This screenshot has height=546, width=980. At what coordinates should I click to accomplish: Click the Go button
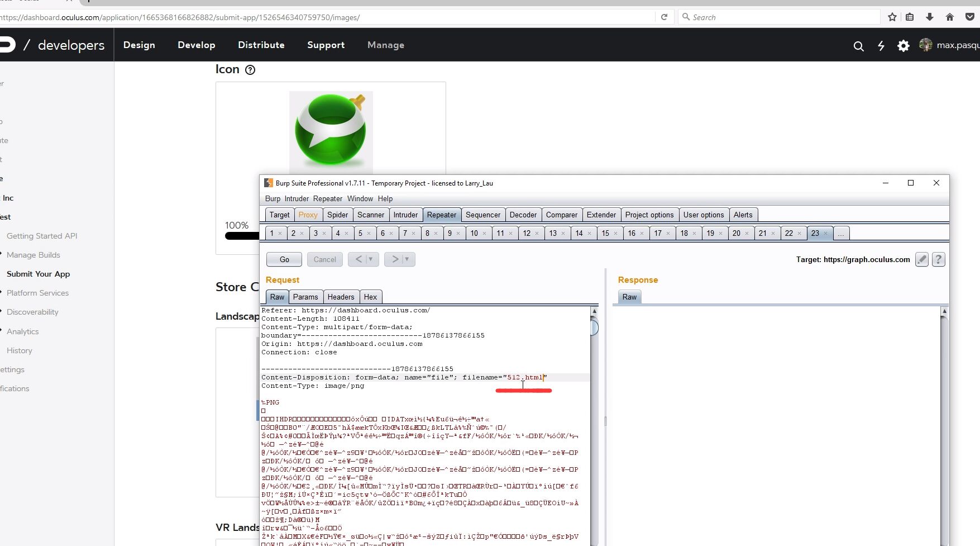tap(284, 259)
